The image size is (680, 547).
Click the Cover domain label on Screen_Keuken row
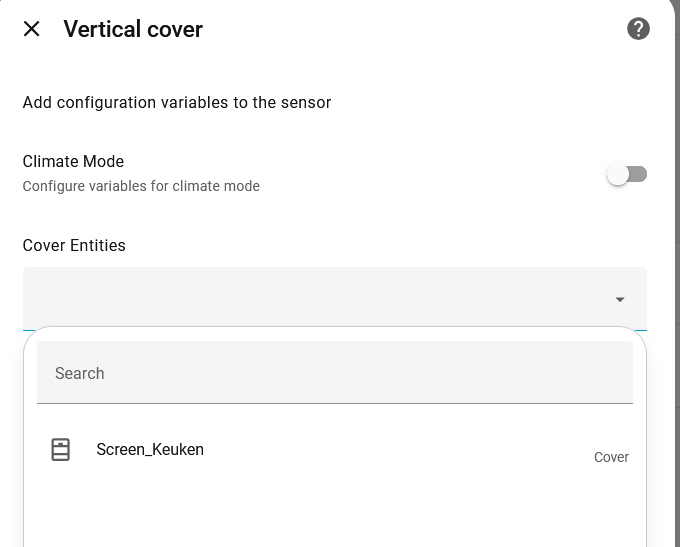611,457
